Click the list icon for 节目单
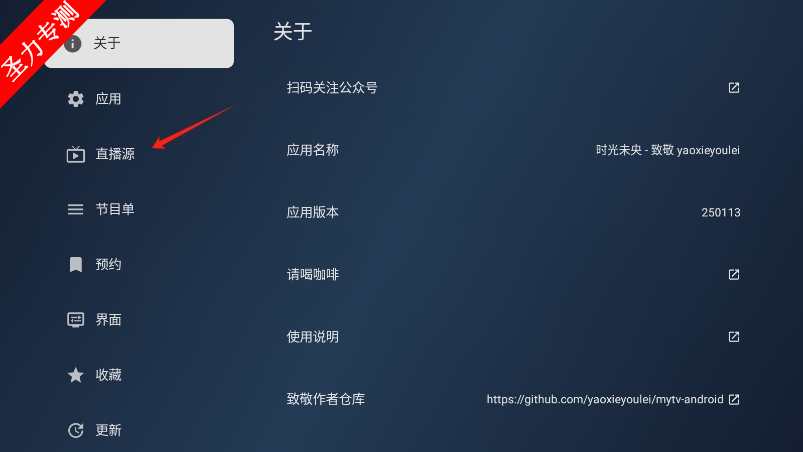This screenshot has width=803, height=452. pyautogui.click(x=76, y=209)
